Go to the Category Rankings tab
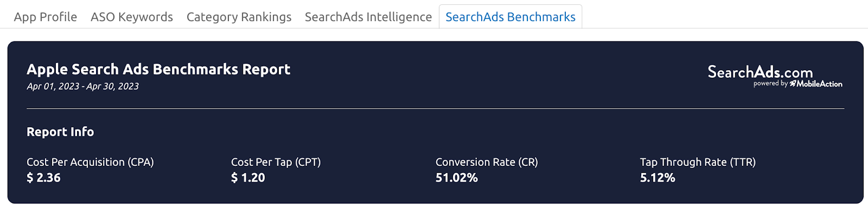The image size is (868, 218). 239,17
